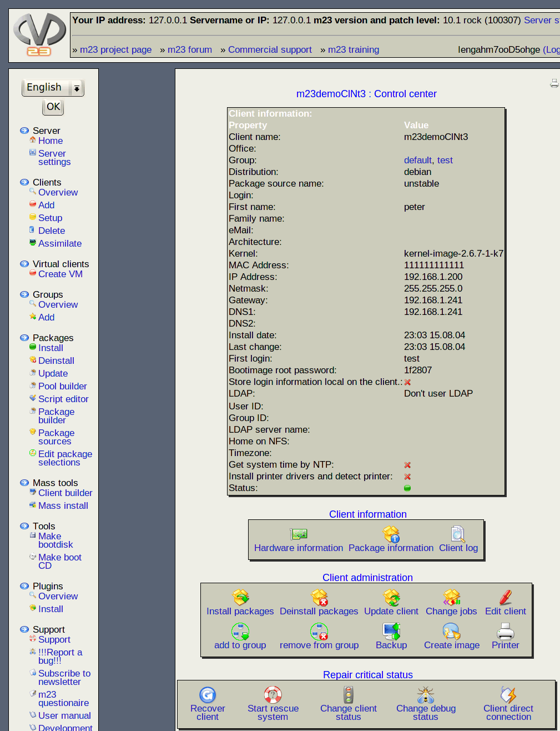Open Mass install in sidebar
The height and width of the screenshot is (731, 560).
(63, 505)
